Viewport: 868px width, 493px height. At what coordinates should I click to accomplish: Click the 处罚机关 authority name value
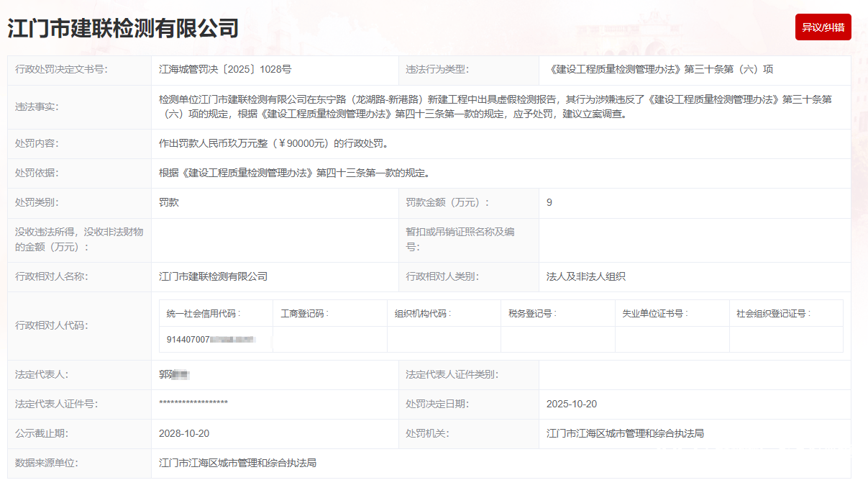point(625,433)
